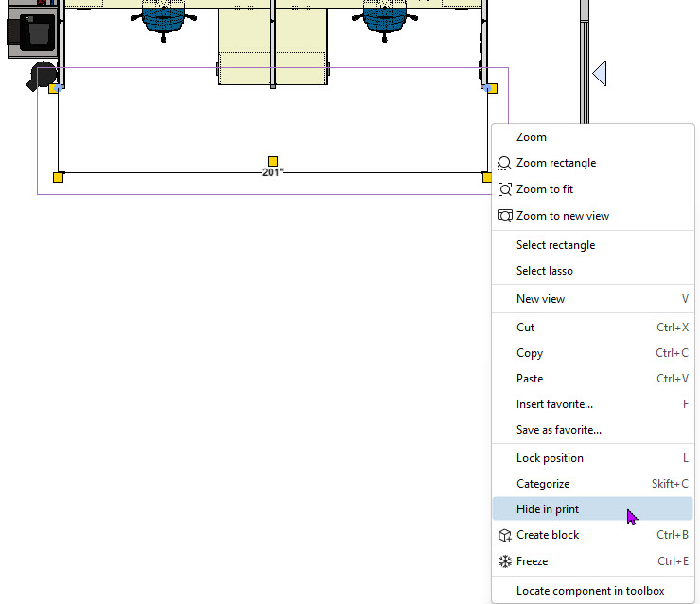The height and width of the screenshot is (604, 700).
Task: Click the Zoom to new view icon
Action: pos(505,216)
